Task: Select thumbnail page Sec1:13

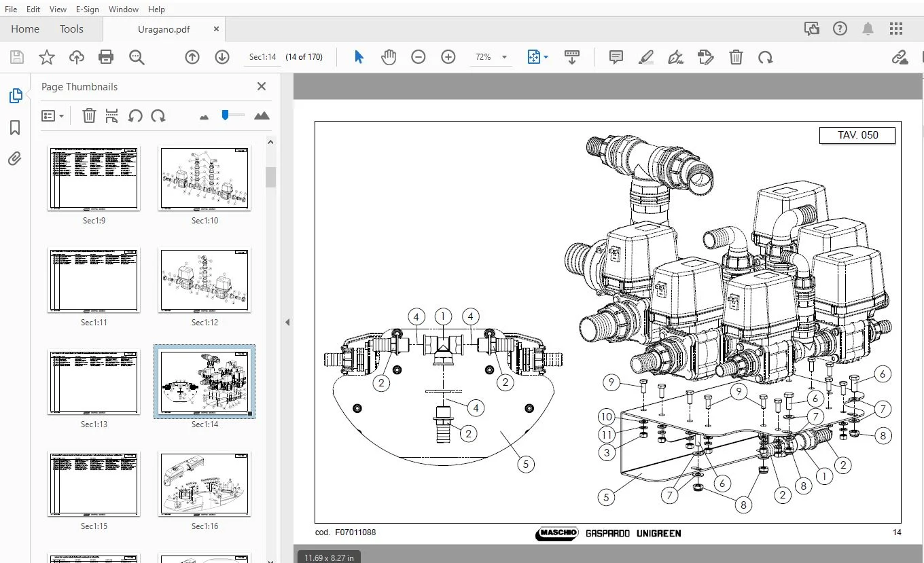Action: [x=94, y=382]
